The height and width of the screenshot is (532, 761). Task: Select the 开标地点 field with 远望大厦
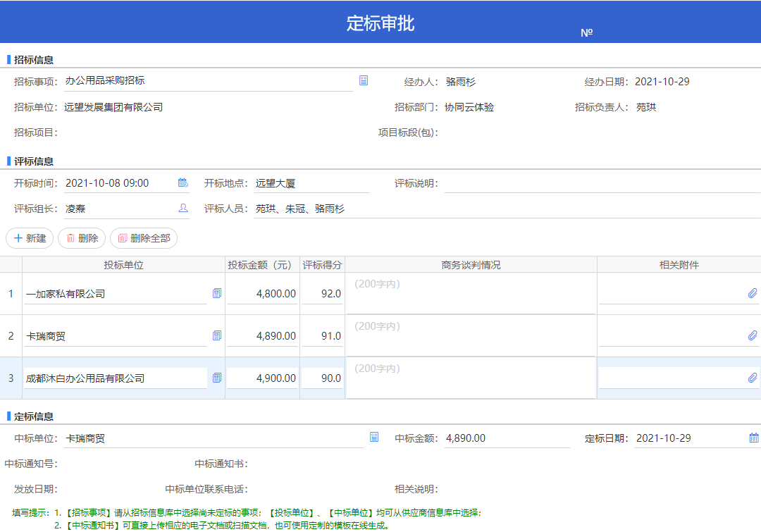click(311, 183)
